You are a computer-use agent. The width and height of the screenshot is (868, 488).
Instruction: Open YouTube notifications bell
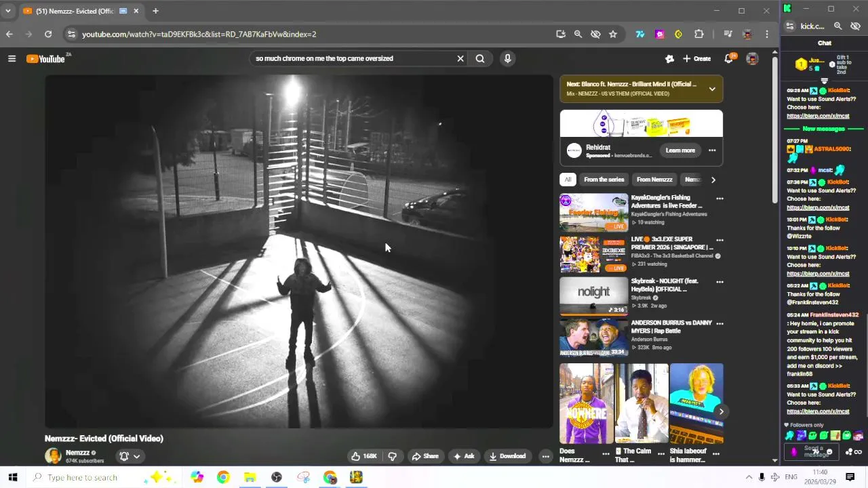tap(728, 59)
